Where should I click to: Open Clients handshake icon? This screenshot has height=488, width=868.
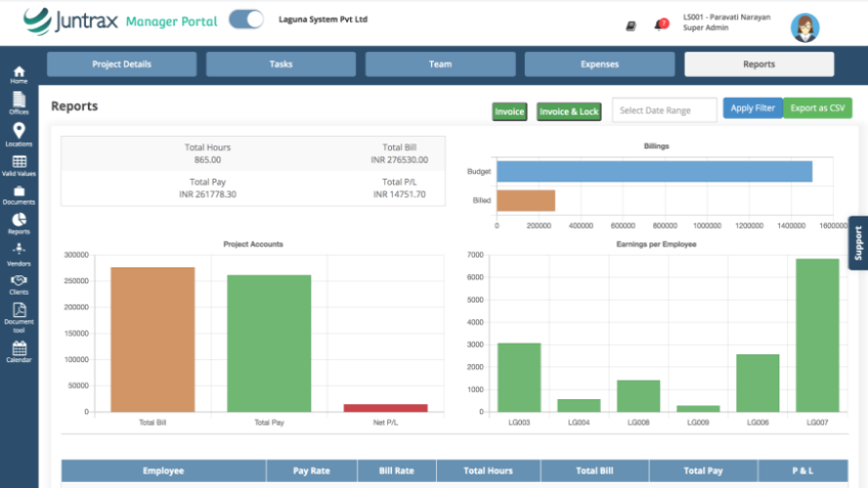click(19, 283)
